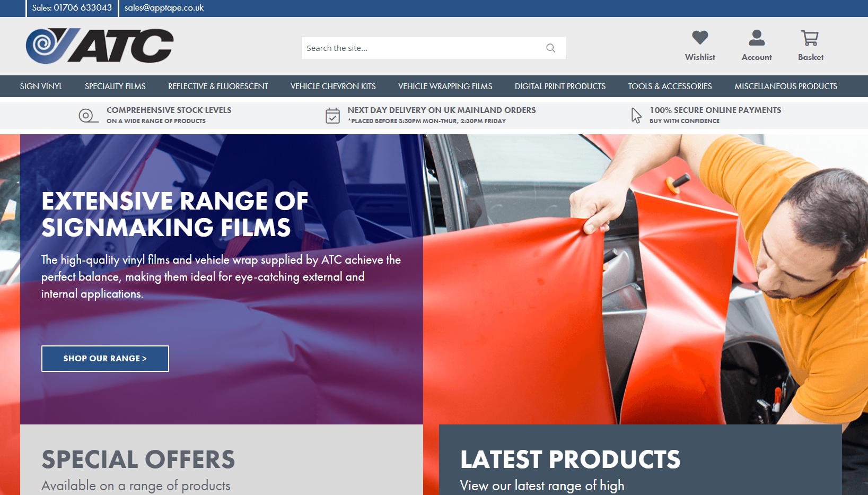Open VEHICLE WRAPPING FILMS category
Image resolution: width=868 pixels, height=495 pixels.
pos(445,86)
